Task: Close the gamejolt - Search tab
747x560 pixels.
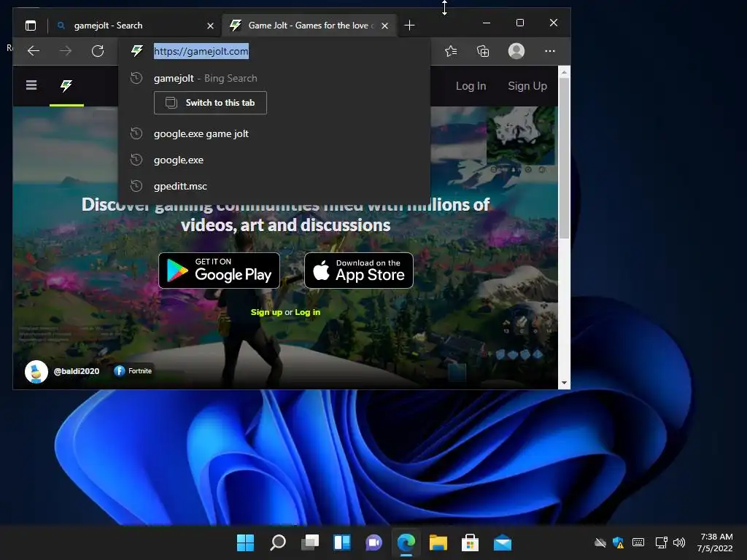Action: [x=210, y=26]
